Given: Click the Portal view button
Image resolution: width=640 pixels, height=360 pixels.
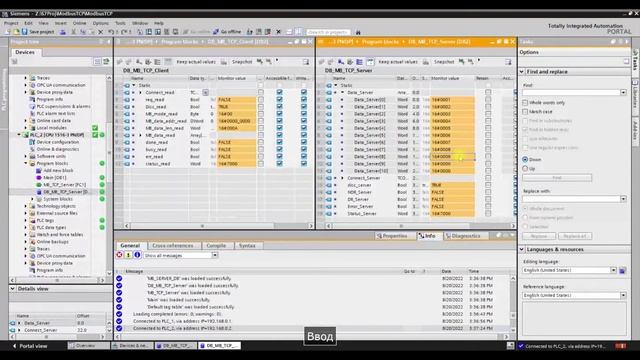Looking at the screenshot, I should pos(30,346).
